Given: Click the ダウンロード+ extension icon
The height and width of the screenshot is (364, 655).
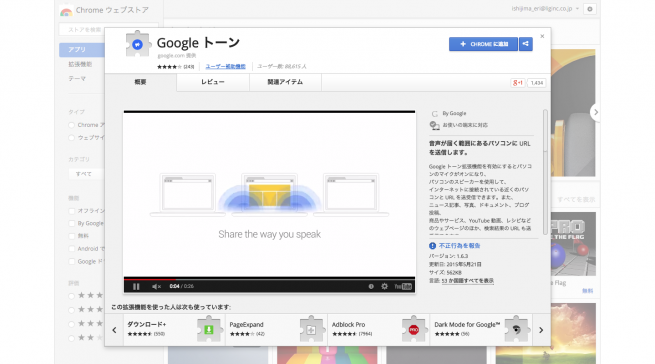Looking at the screenshot, I should [209, 330].
